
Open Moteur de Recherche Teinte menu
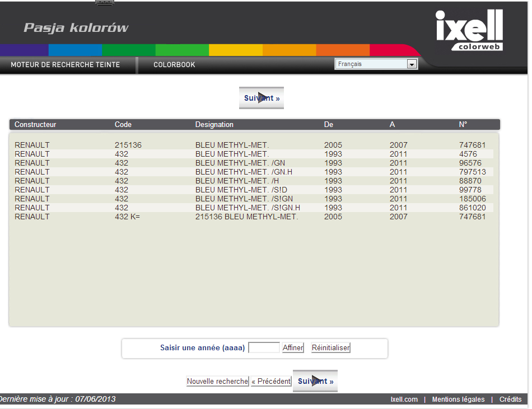tap(66, 65)
